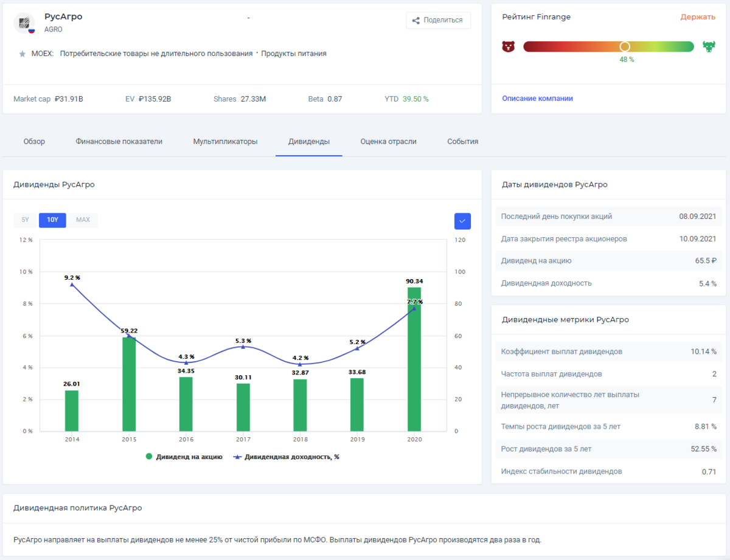
Task: Click the 2020 dividend bar 90.34
Action: click(414, 359)
